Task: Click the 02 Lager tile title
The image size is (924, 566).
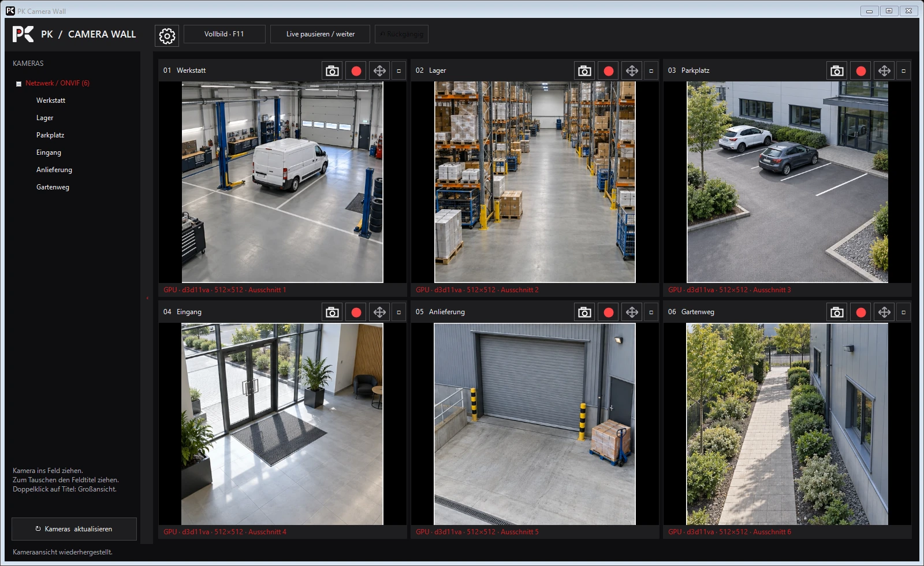Action: click(431, 70)
